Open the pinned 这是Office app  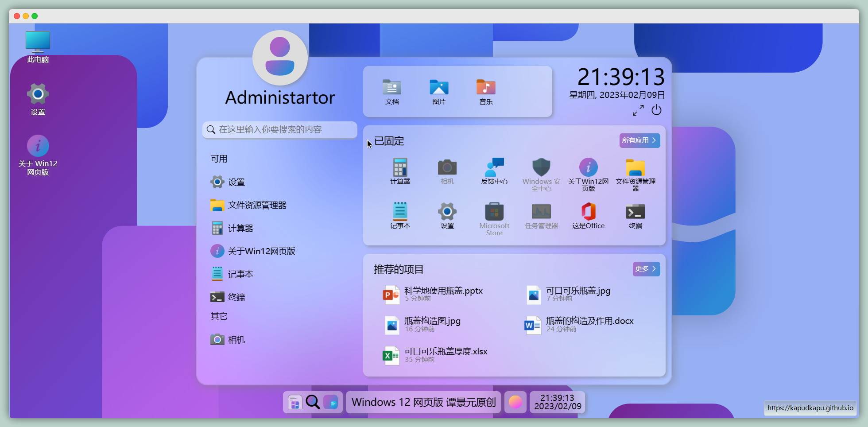point(588,216)
